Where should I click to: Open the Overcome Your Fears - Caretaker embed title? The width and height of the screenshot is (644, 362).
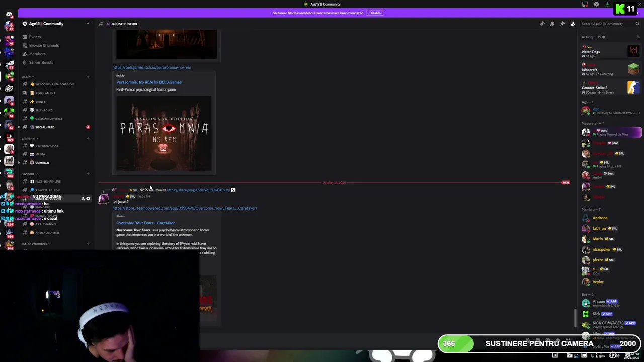click(145, 223)
